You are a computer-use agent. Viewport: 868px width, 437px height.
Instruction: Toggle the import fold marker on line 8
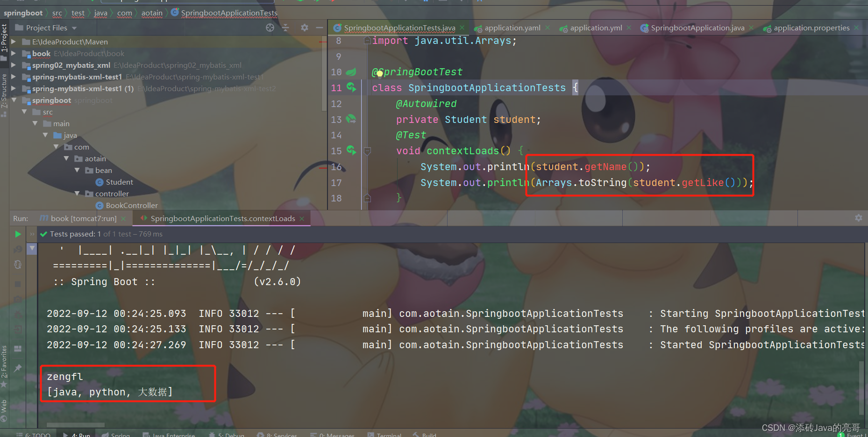click(x=367, y=41)
